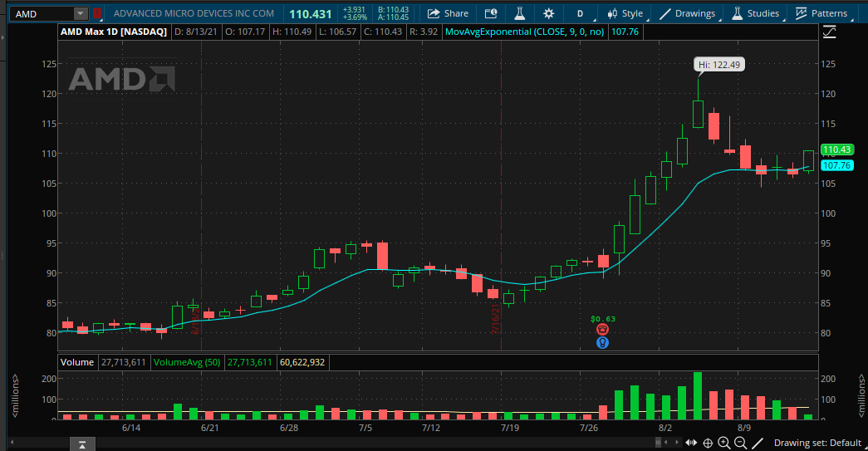868x451 pixels.
Task: Expand the Drawing set: Default menu
Action: [x=817, y=443]
